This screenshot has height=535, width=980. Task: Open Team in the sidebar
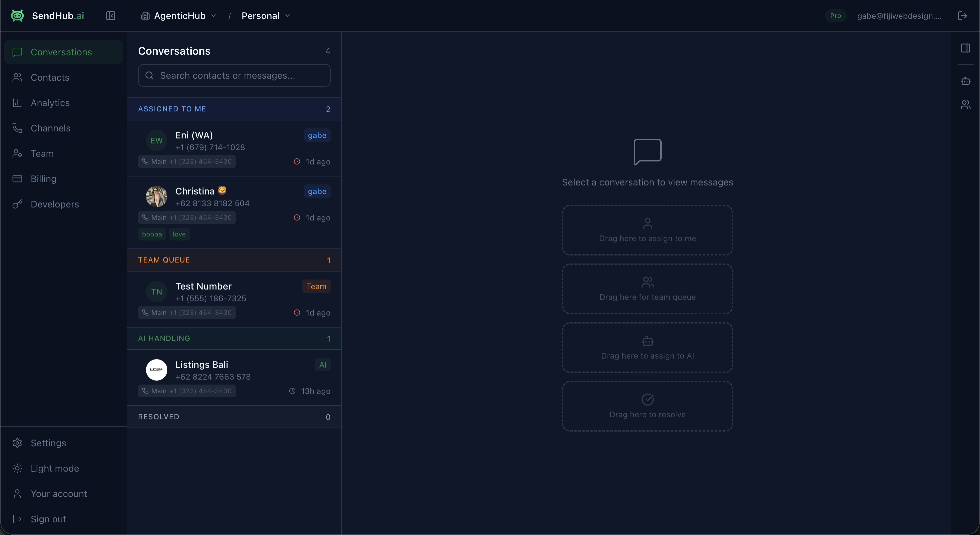coord(63,153)
